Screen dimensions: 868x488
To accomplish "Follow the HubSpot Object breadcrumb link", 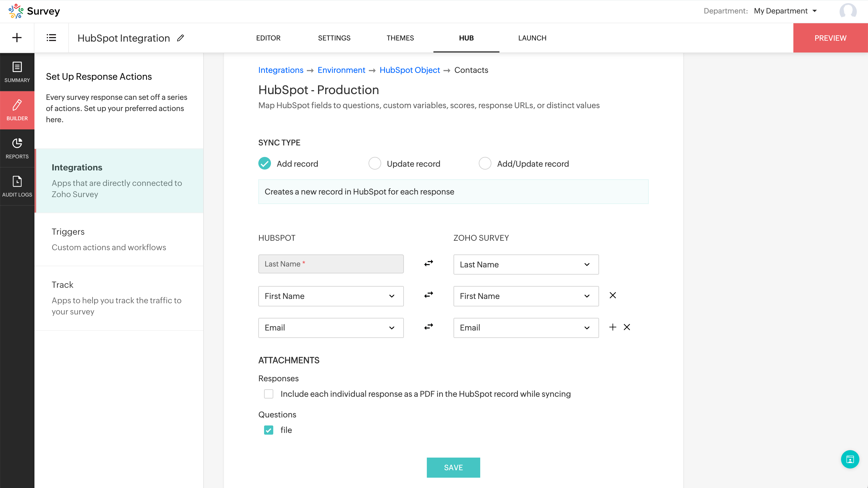I will 409,70.
